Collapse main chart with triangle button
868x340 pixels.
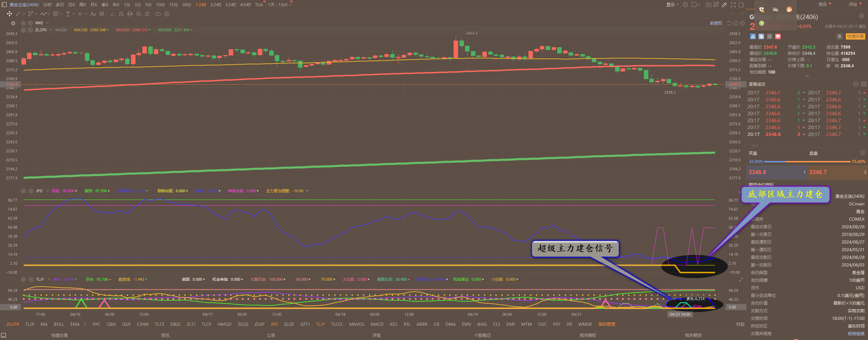pos(13,23)
